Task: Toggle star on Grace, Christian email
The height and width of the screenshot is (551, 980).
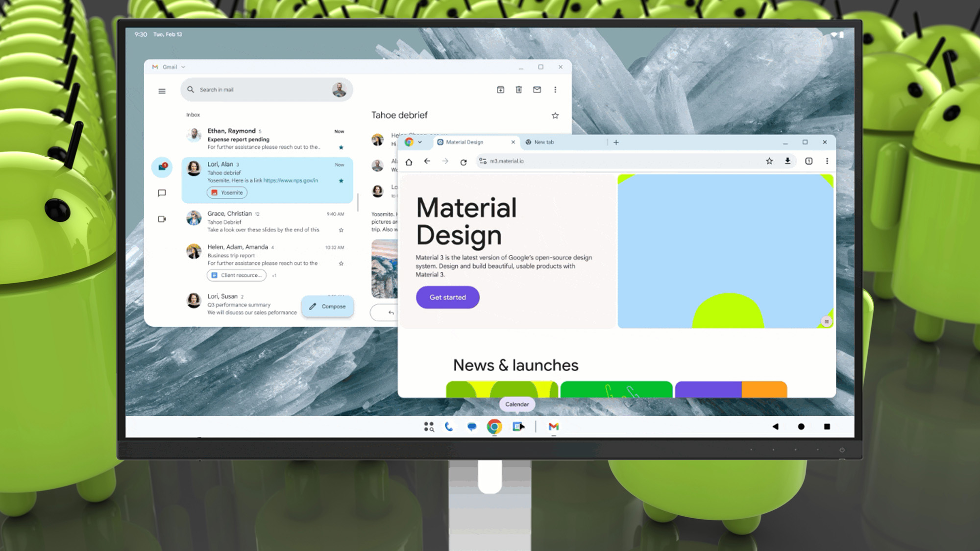Action: click(341, 230)
